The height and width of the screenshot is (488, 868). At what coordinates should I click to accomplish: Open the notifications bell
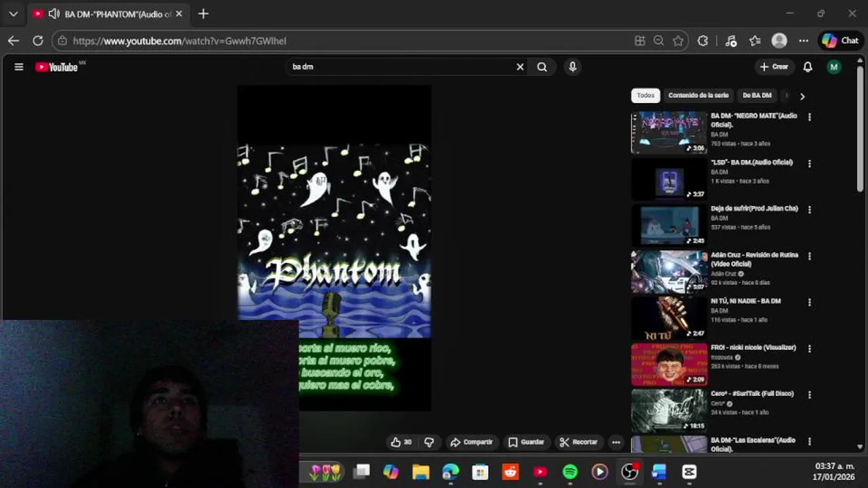coord(808,67)
